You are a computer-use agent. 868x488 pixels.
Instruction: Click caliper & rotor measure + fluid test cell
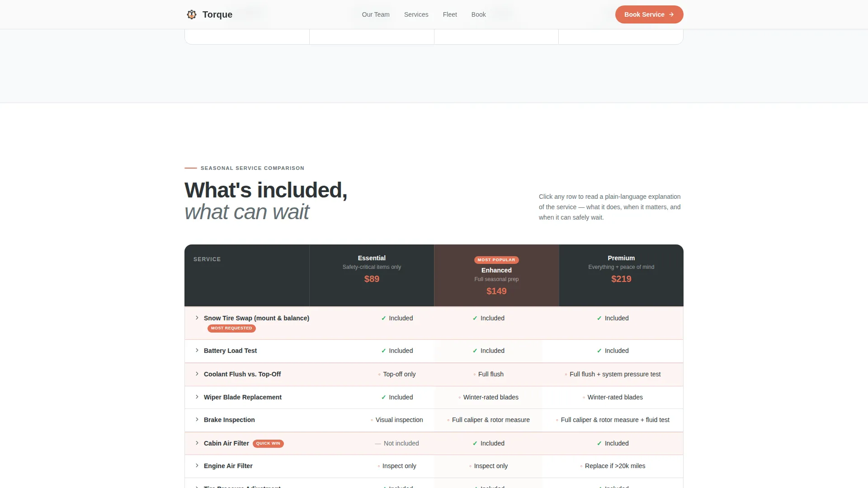pos(613,420)
